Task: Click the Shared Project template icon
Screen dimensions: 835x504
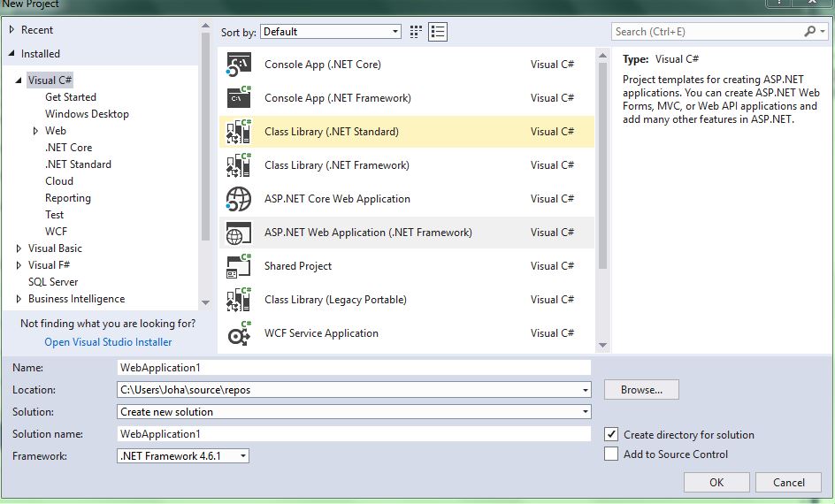Action: point(240,266)
